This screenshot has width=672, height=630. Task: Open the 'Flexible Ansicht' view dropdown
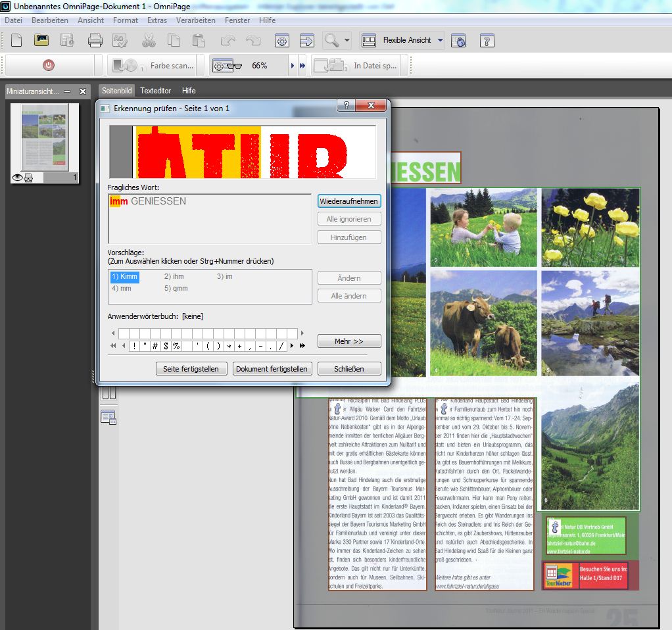click(440, 40)
